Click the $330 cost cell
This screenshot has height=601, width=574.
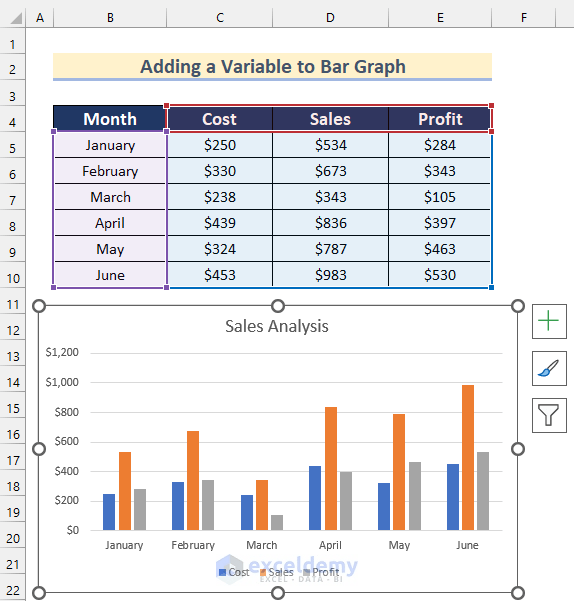click(x=220, y=171)
